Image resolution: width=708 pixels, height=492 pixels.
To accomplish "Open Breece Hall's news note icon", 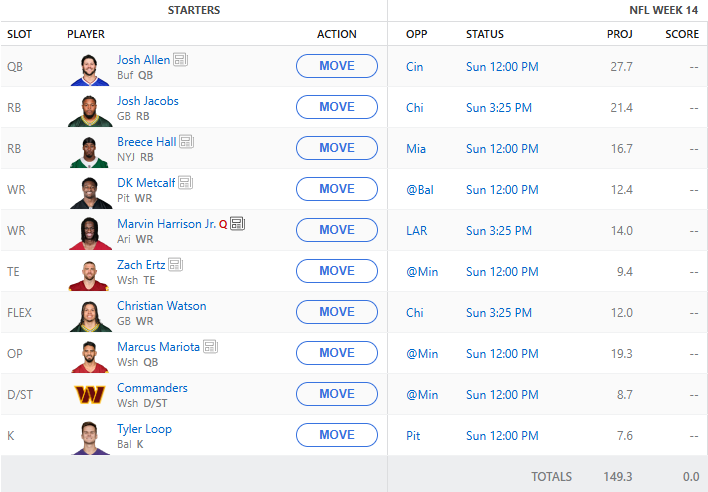I will [187, 142].
